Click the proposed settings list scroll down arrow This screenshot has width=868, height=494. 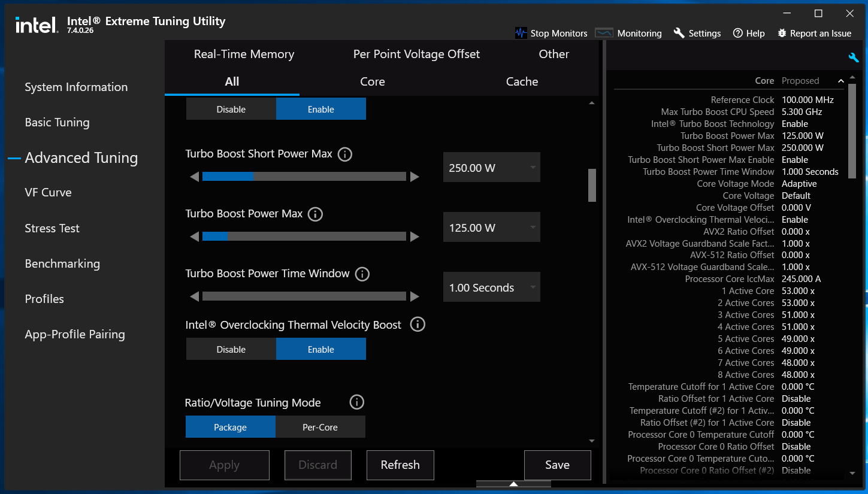852,474
